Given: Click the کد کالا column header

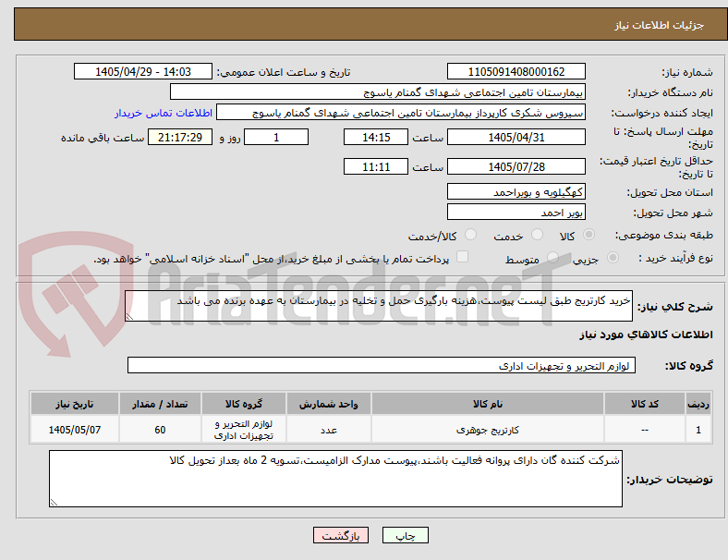Looking at the screenshot, I should pyautogui.click(x=645, y=404).
